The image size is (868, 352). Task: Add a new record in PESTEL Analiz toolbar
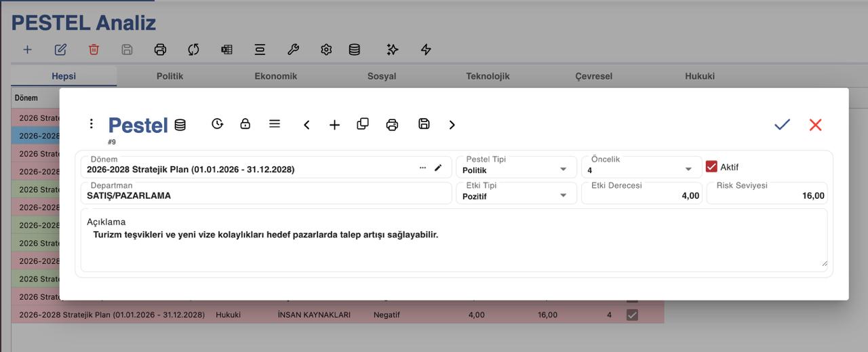pos(27,50)
